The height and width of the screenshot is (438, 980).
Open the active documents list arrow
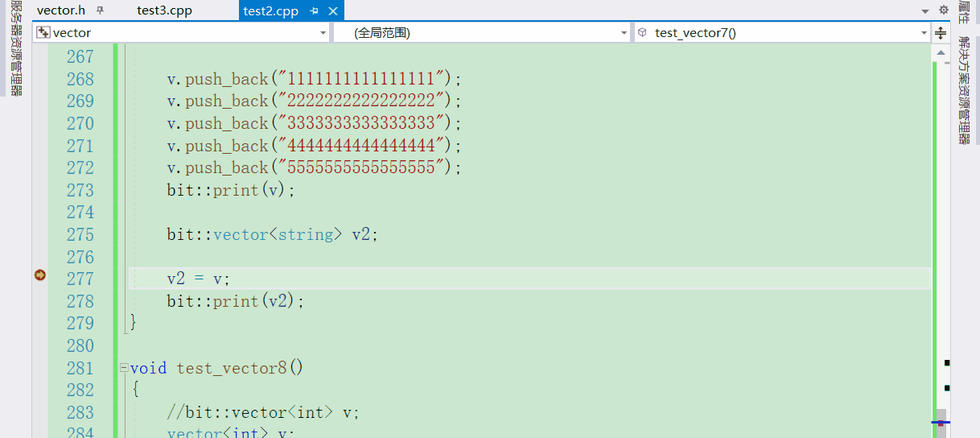[925, 10]
